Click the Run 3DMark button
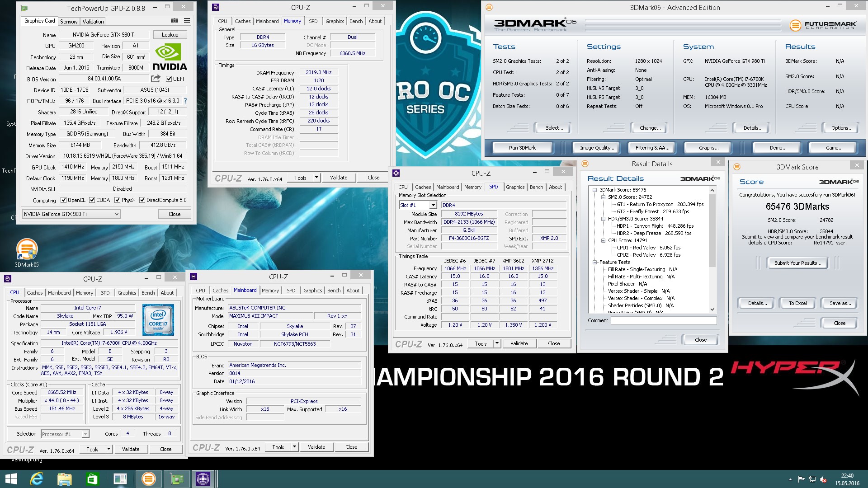868x488 pixels. tap(522, 148)
